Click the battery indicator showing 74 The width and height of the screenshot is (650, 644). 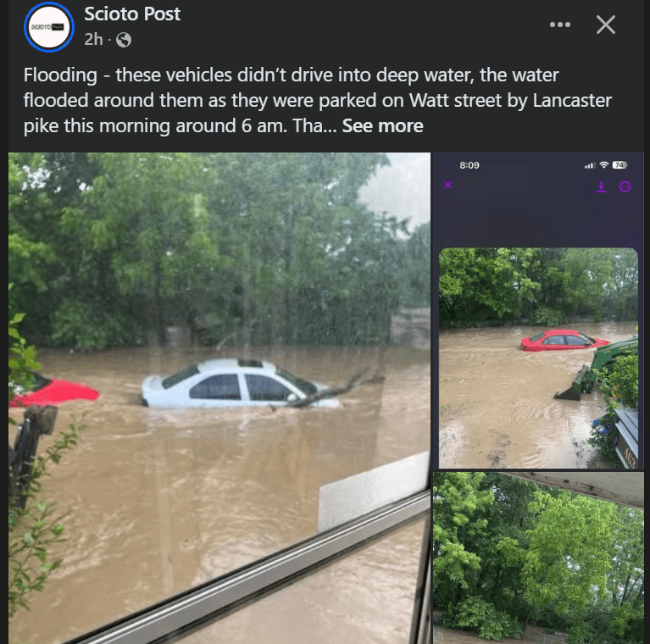pos(619,165)
